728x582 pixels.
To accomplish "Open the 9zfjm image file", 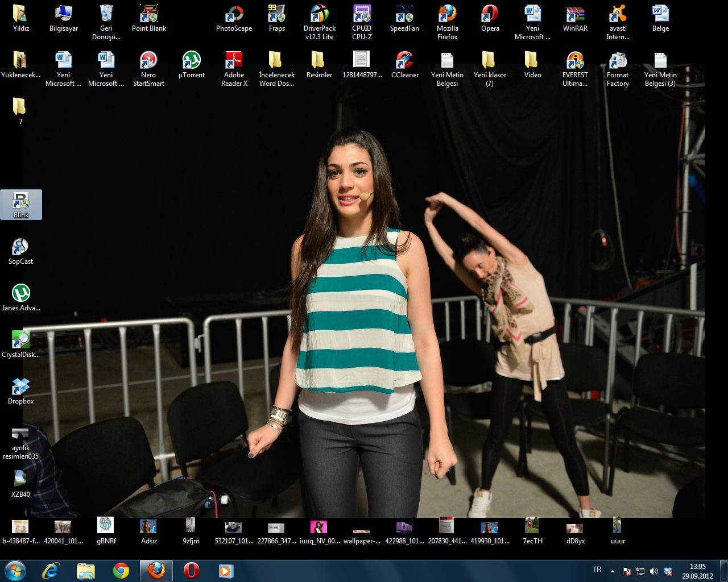I will point(191,530).
